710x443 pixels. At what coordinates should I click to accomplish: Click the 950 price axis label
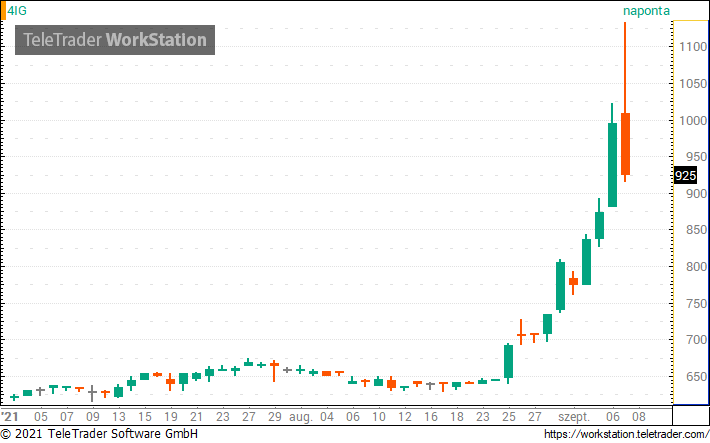pos(696,157)
